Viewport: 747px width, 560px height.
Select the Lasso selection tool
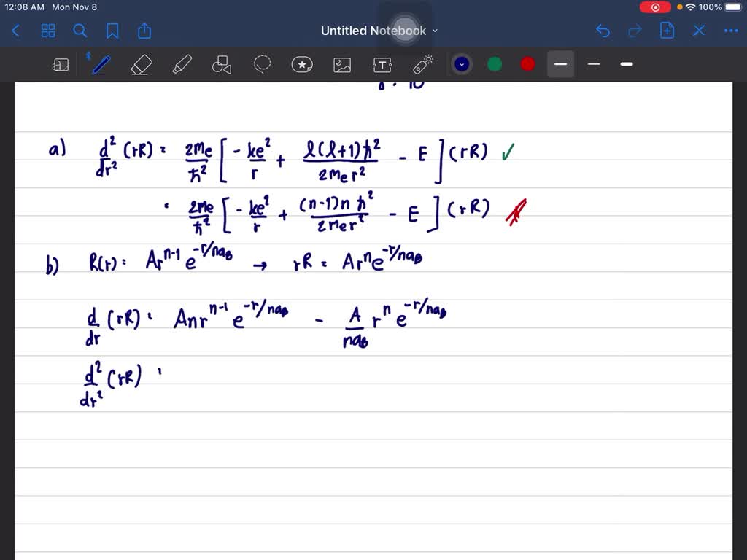pyautogui.click(x=262, y=65)
